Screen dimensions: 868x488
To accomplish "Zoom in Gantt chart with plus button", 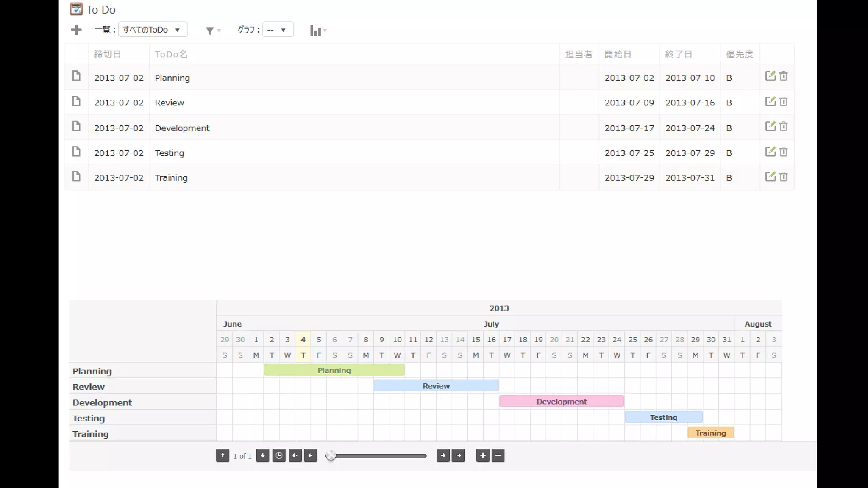I will click(x=482, y=455).
